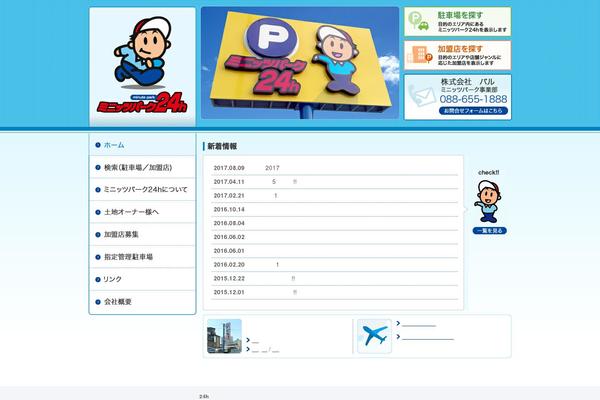Open the 駐車場を探す parking search banner
This screenshot has height=400, width=600.
pos(457,22)
